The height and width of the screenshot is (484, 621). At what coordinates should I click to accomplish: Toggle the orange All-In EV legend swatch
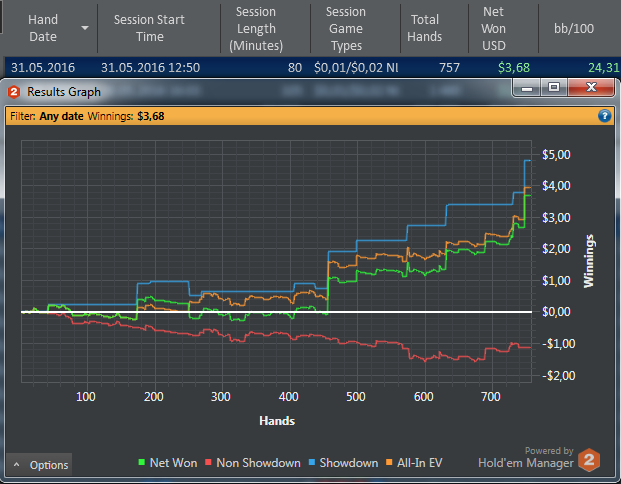[389, 462]
